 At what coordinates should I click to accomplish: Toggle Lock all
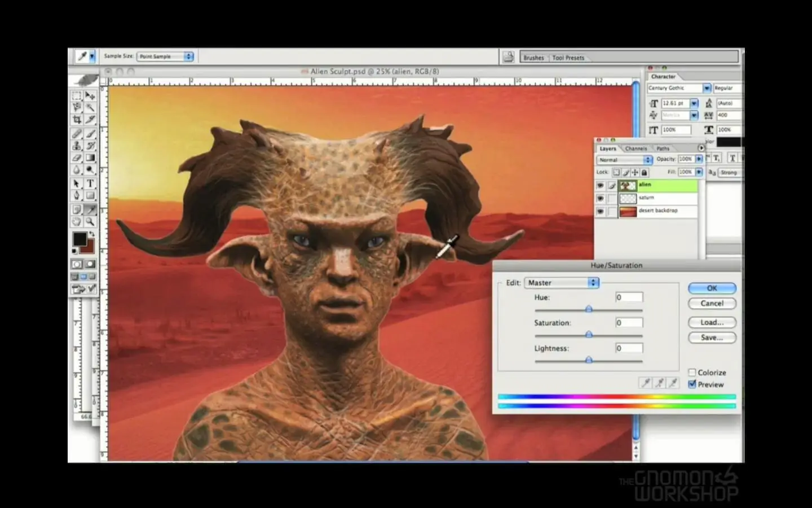pyautogui.click(x=644, y=172)
